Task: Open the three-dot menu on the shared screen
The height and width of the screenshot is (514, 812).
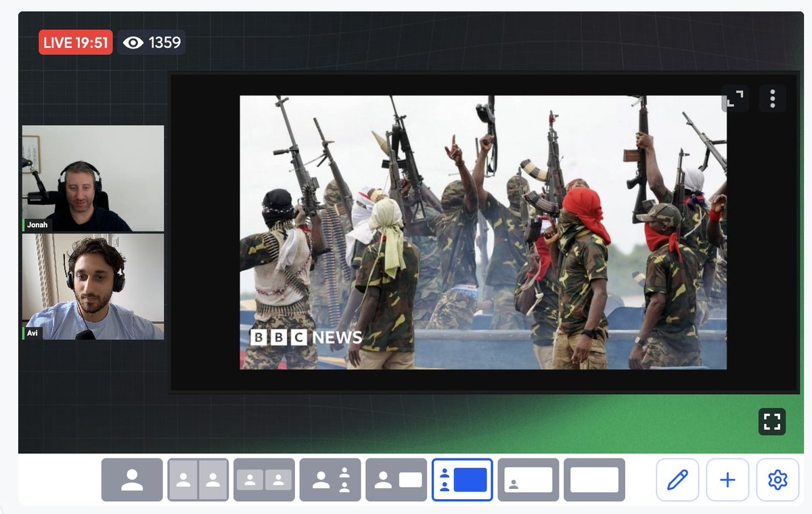Action: 773,98
